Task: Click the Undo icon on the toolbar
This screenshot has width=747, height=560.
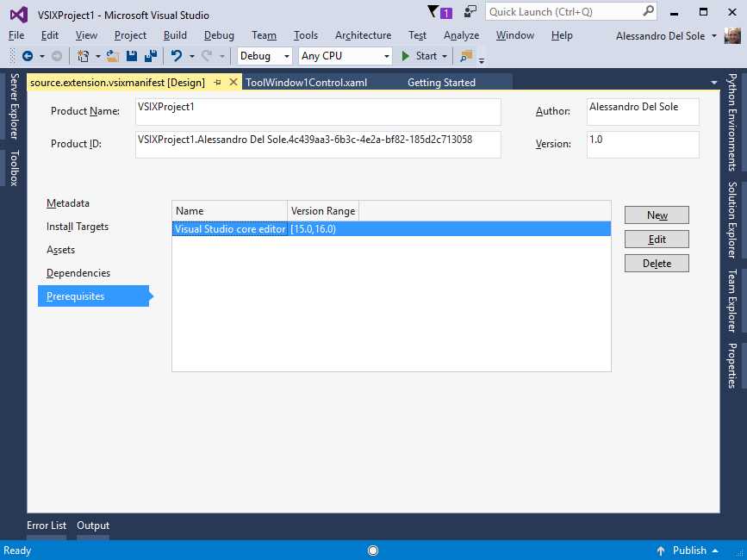Action: tap(175, 56)
